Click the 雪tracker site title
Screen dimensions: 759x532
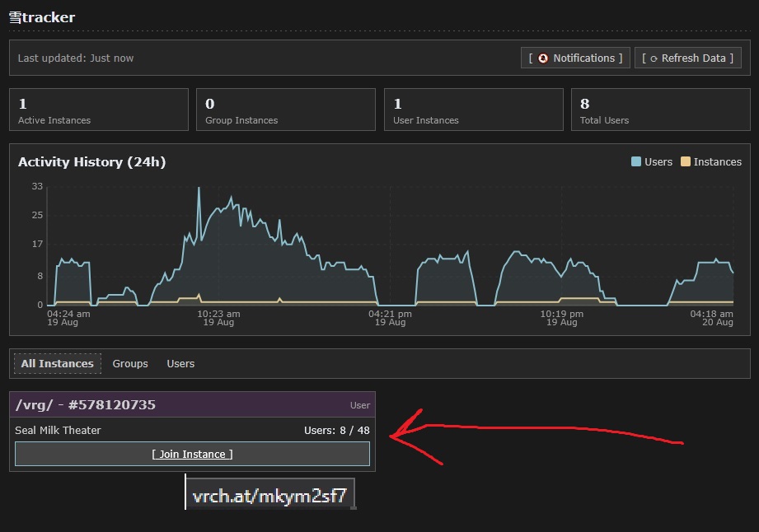[42, 17]
